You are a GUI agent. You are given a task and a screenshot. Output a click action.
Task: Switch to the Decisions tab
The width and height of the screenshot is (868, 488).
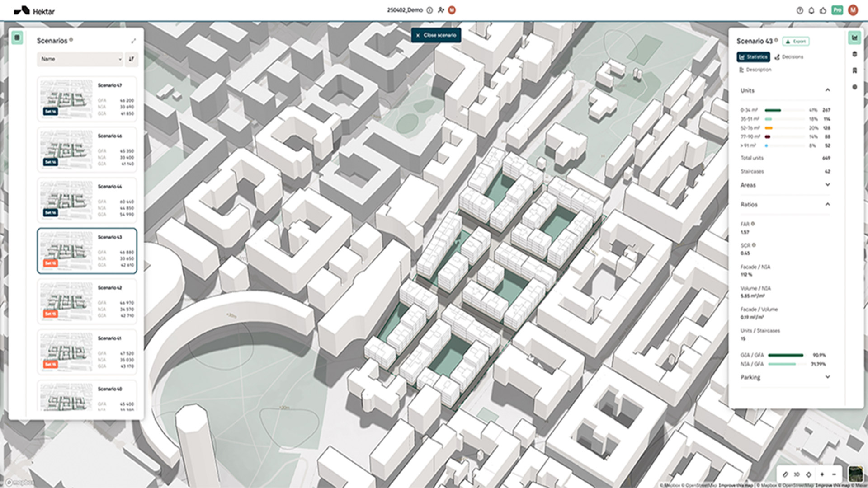[789, 57]
